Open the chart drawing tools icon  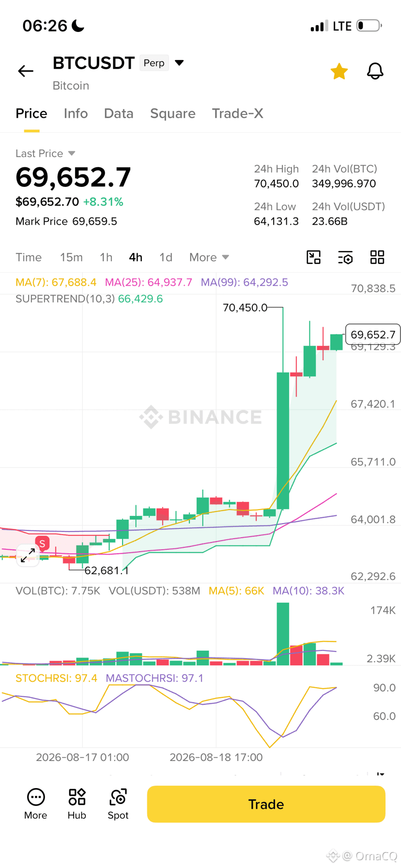tap(314, 257)
